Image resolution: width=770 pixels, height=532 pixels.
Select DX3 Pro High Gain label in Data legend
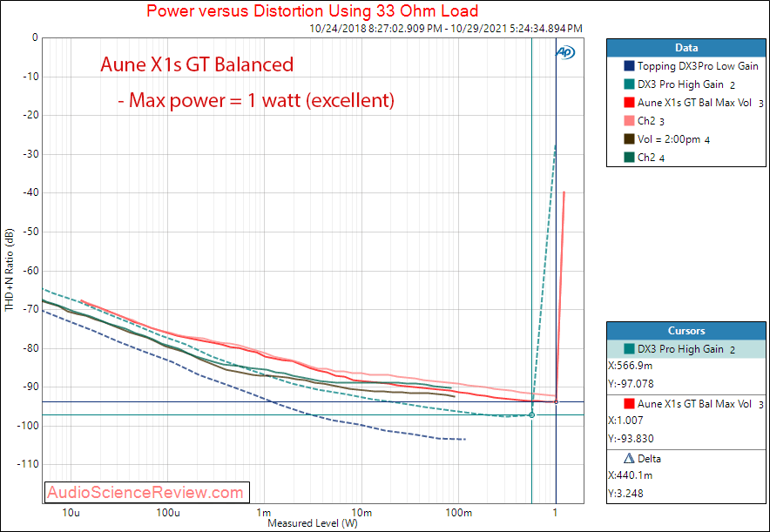[x=680, y=84]
